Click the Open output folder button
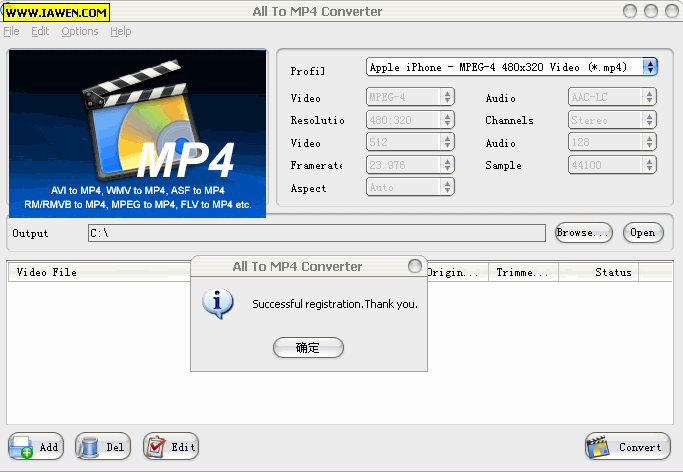 tap(642, 233)
